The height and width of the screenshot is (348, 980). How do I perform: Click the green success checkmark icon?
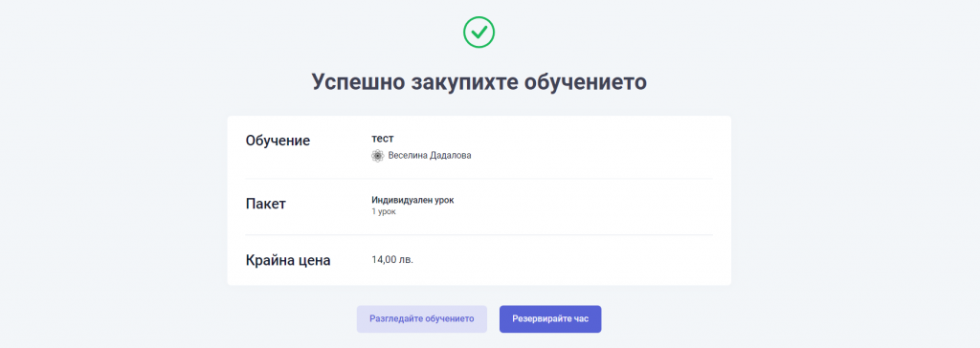[479, 33]
